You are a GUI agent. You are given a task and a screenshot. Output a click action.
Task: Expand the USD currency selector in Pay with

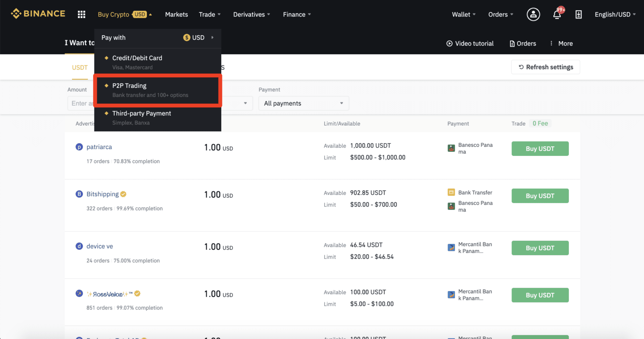198,37
